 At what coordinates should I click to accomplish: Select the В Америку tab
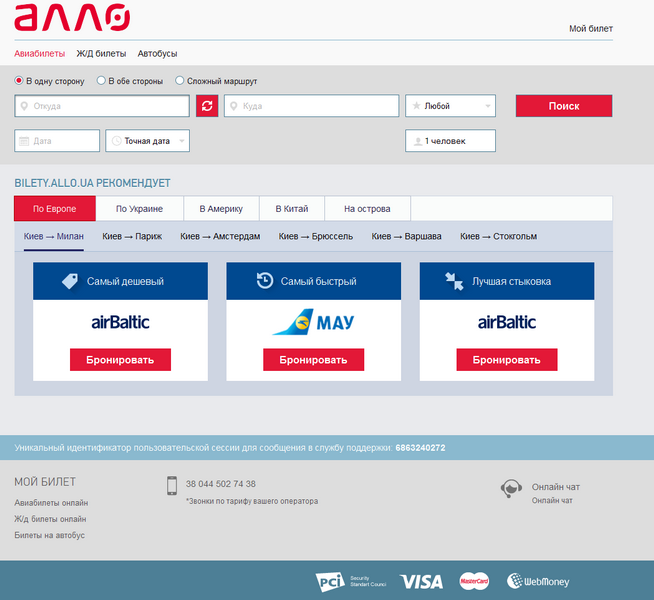click(221, 208)
